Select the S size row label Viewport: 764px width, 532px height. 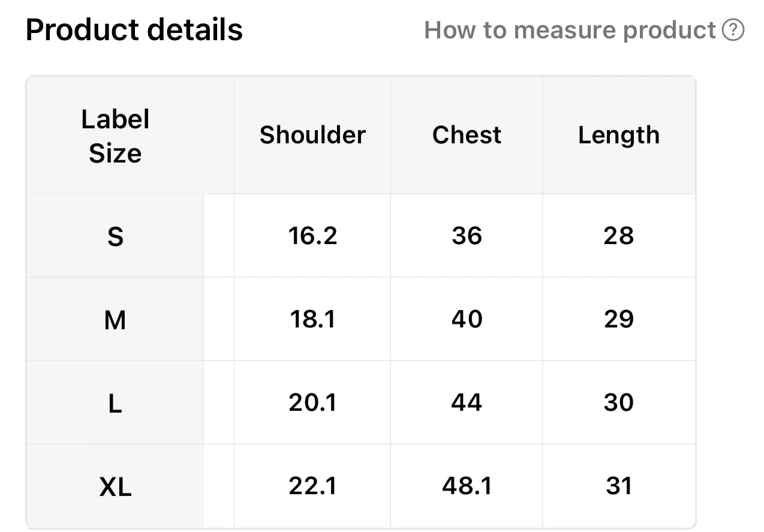115,237
